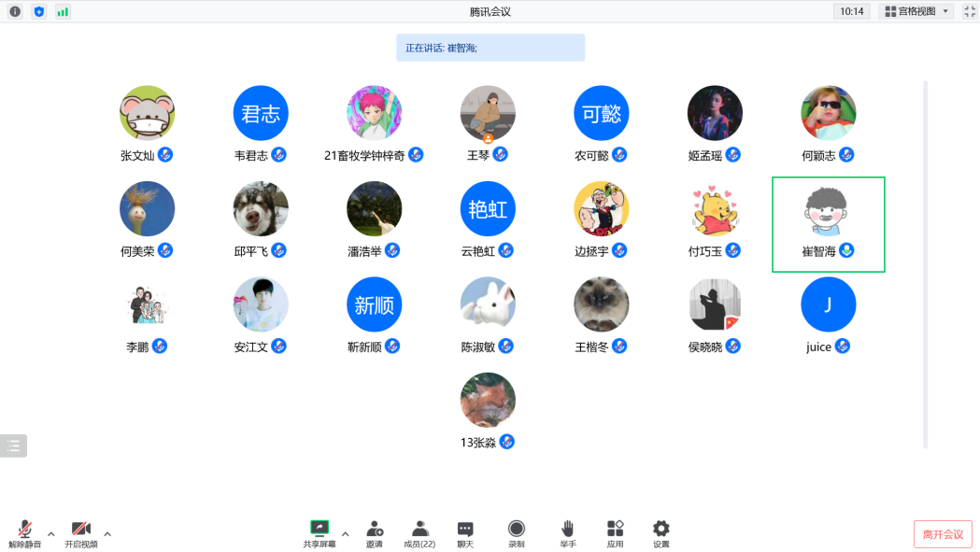This screenshot has width=980, height=552.
Task: Open the meeting info icon
Action: pyautogui.click(x=15, y=11)
